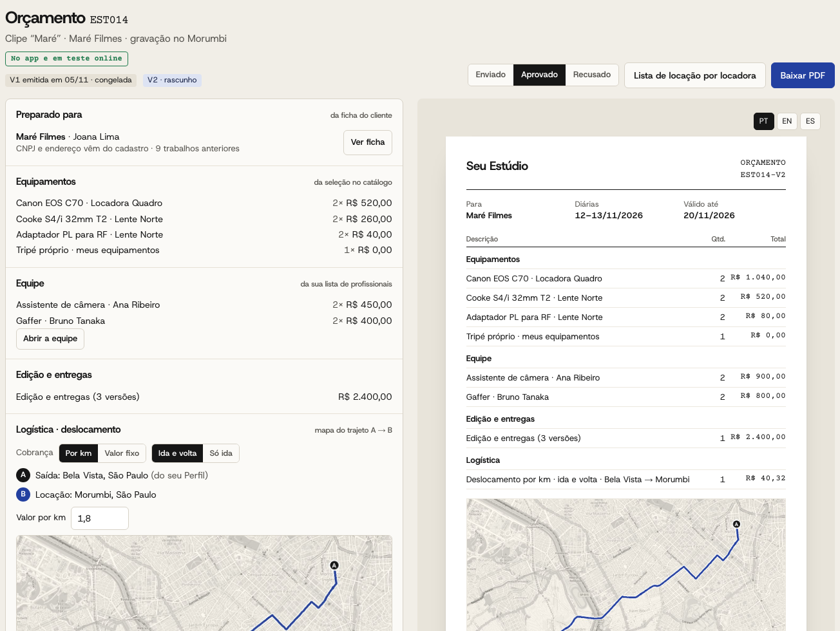Click the R$ 2.400,00 value in the editor
Screen dimensions: 840x631
[365, 397]
